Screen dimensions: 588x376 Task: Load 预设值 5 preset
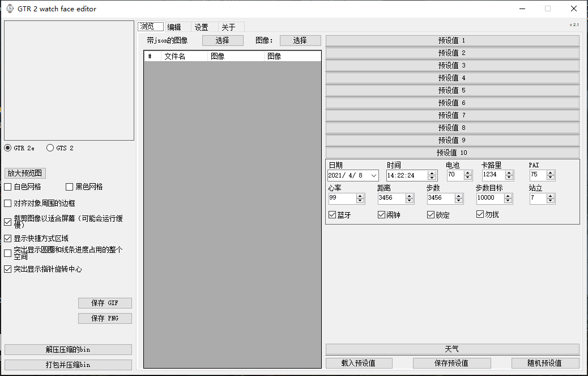(452, 90)
